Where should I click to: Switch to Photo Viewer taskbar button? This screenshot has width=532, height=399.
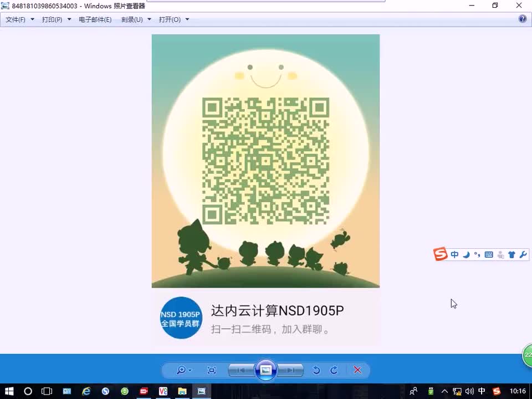(202, 391)
